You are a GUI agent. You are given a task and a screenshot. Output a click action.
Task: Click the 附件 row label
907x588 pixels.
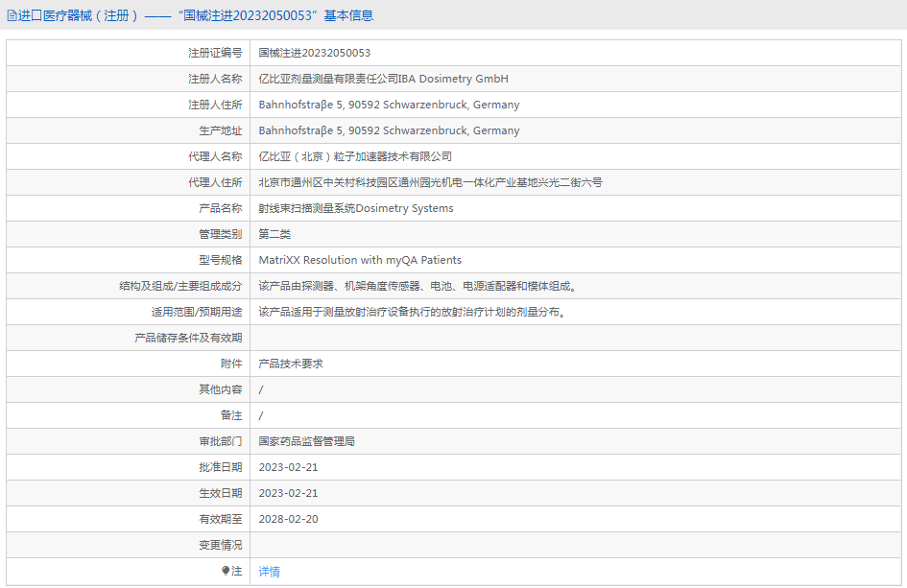coord(231,364)
